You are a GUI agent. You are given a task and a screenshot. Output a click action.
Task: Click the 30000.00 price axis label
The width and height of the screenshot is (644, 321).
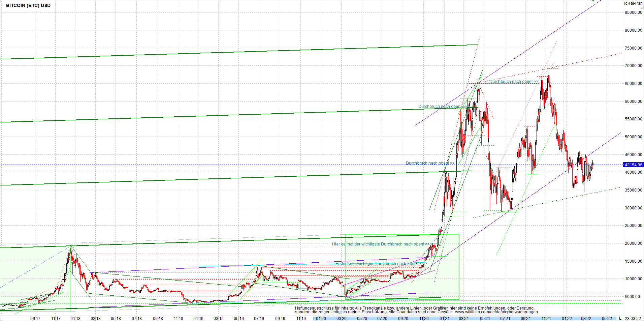pyautogui.click(x=634, y=208)
